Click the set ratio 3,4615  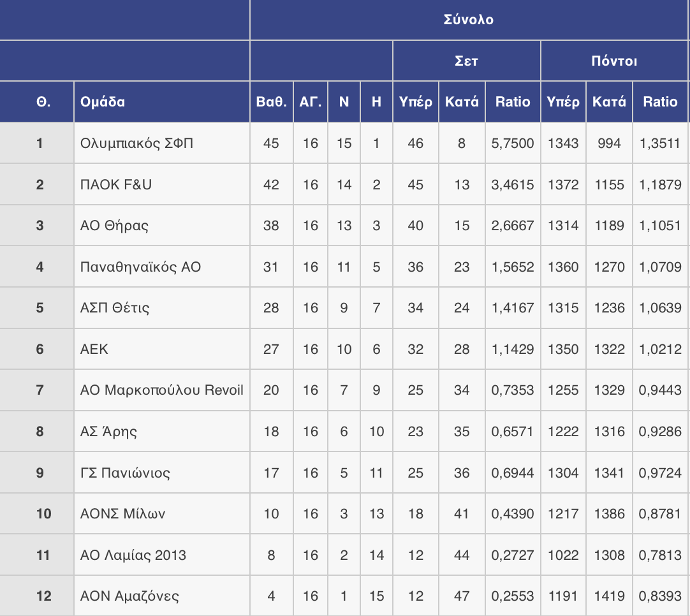click(x=513, y=184)
